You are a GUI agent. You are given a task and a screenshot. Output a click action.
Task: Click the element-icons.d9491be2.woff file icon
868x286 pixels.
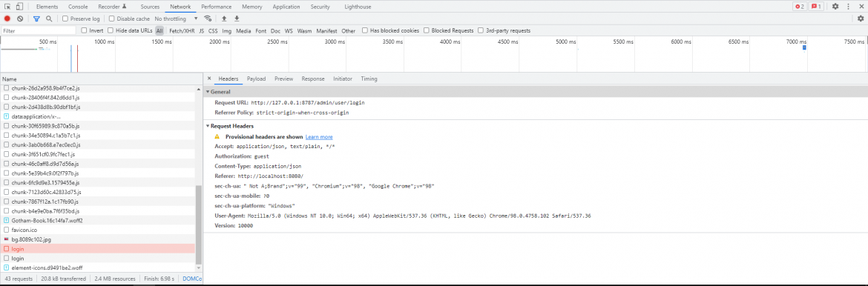(x=7, y=267)
